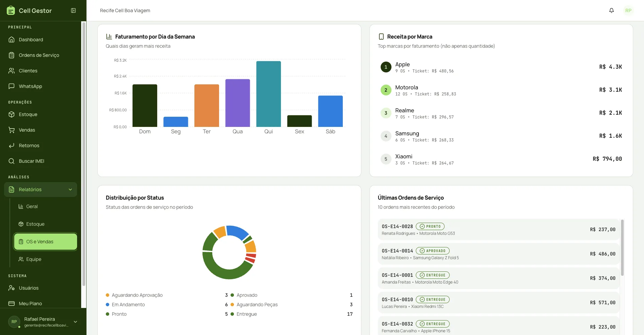Click the Dashboard home icon
Viewport: 644px width, 335px height.
[11, 40]
